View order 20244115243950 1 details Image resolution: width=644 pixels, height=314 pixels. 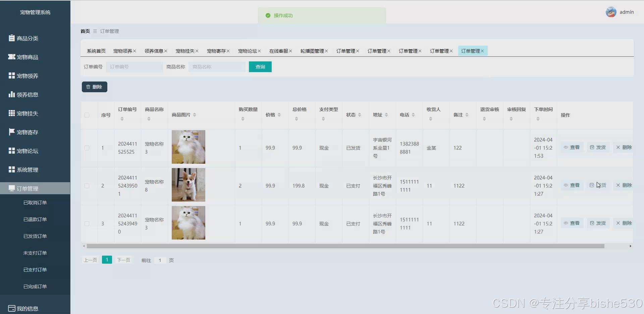(x=572, y=185)
